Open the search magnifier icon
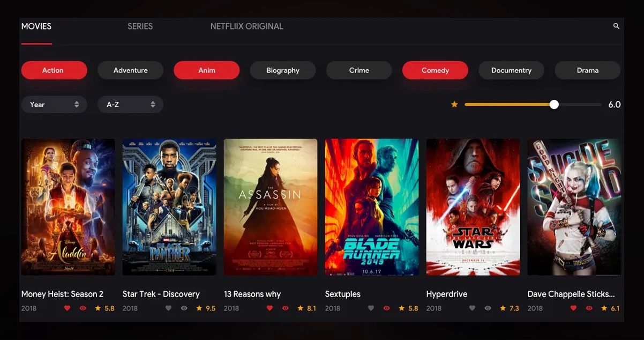 (x=616, y=26)
